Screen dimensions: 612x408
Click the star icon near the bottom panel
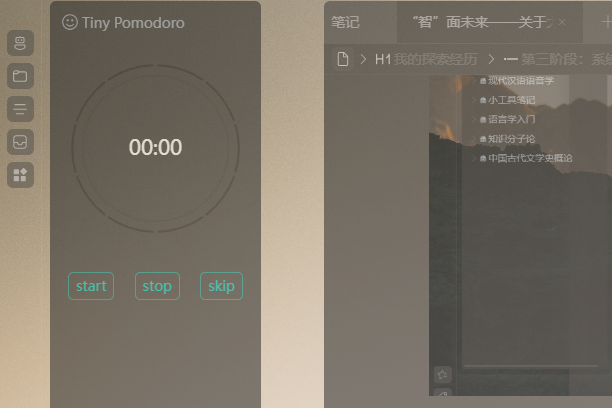click(x=443, y=375)
